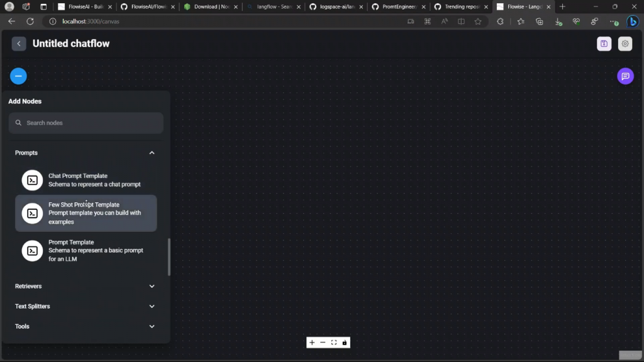
Task: Add page to favorites star icon
Action: point(478,21)
